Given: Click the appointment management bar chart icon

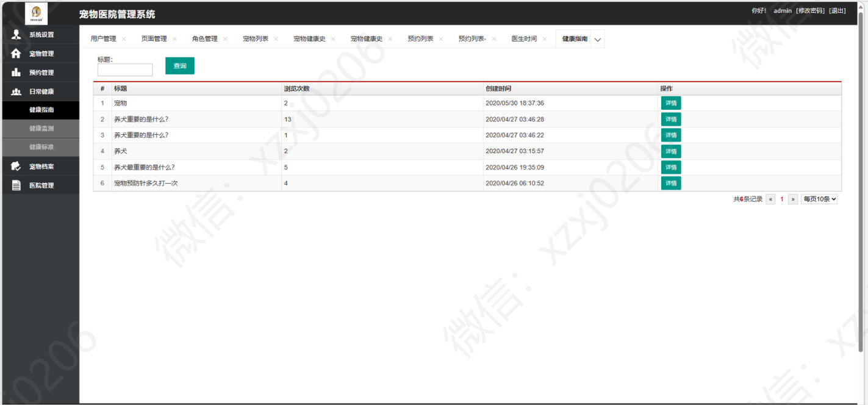Looking at the screenshot, I should 16,73.
